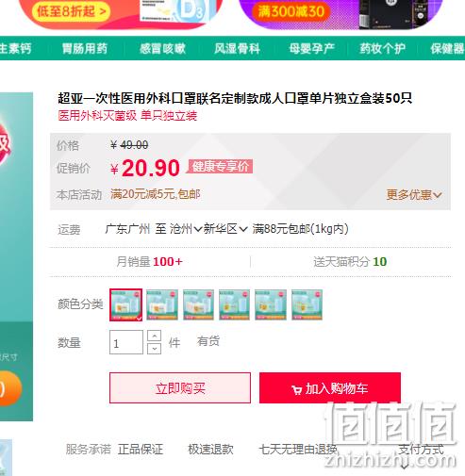Open the 胃肠用药 category tab
This screenshot has height=476, width=465.
click(x=85, y=48)
